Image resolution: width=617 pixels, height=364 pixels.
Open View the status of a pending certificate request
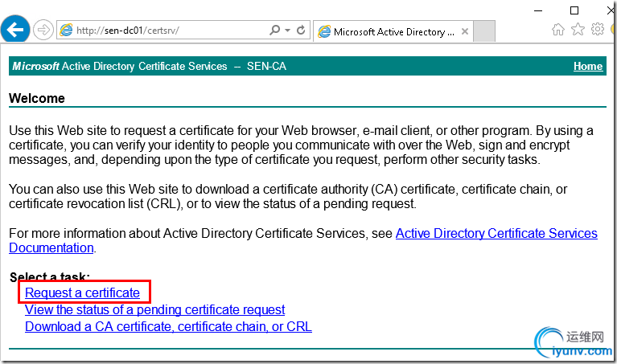pyautogui.click(x=154, y=309)
